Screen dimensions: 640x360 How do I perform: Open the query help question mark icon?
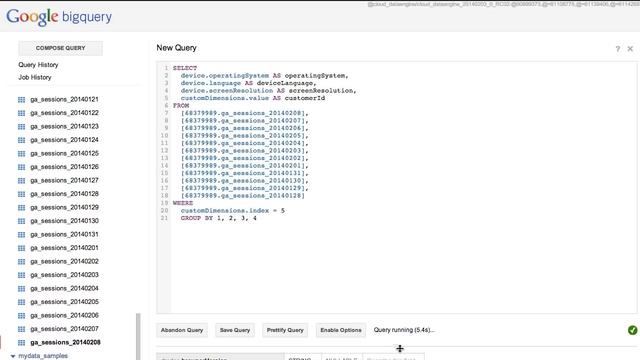[x=618, y=49]
